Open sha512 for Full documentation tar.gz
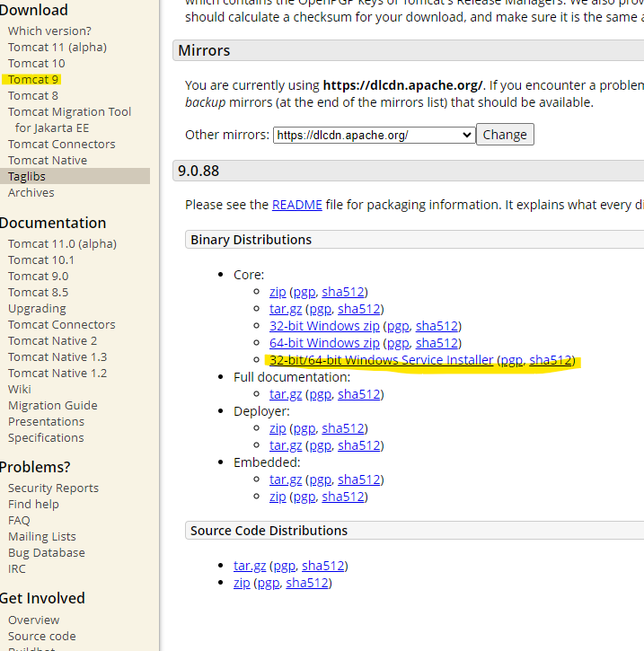 click(359, 394)
